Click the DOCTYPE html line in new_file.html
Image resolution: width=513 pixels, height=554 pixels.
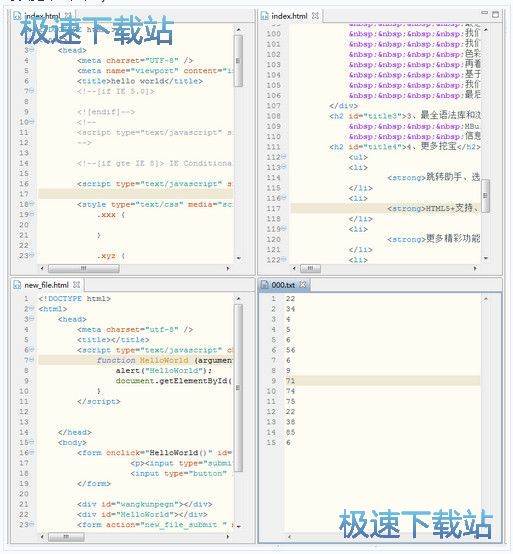75,299
